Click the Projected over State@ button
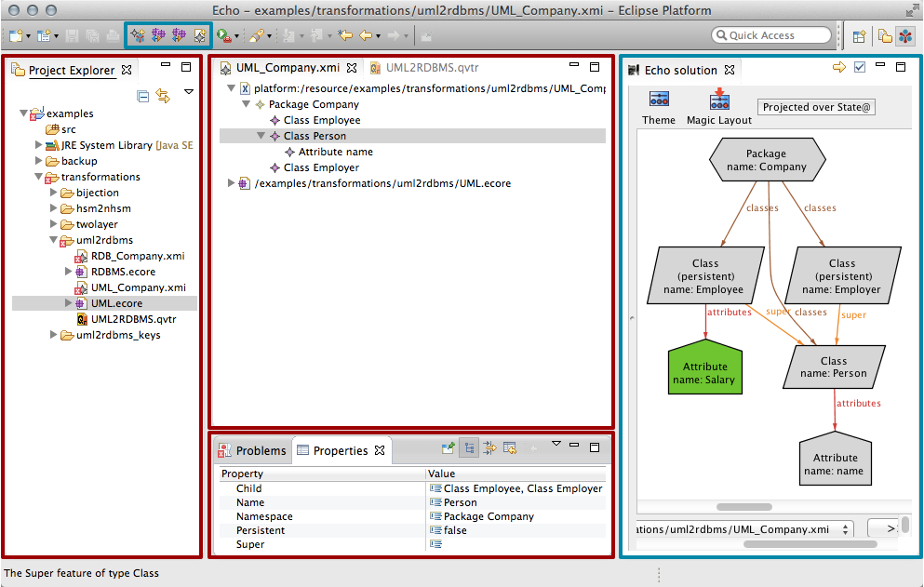This screenshot has height=587, width=924. coord(816,107)
